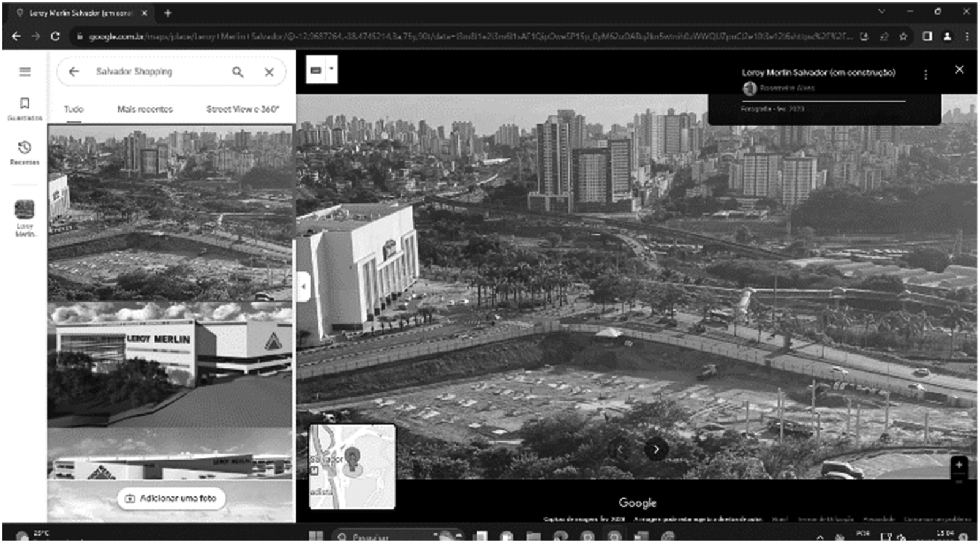The height and width of the screenshot is (543, 980).
Task: Open the Google Maps hamburger menu
Action: (x=24, y=72)
